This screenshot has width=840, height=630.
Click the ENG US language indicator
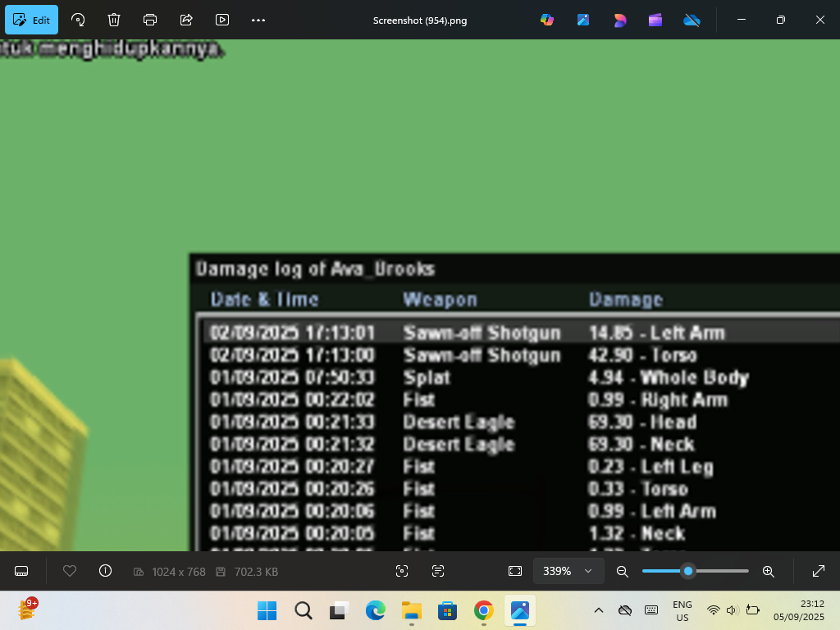tap(682, 610)
